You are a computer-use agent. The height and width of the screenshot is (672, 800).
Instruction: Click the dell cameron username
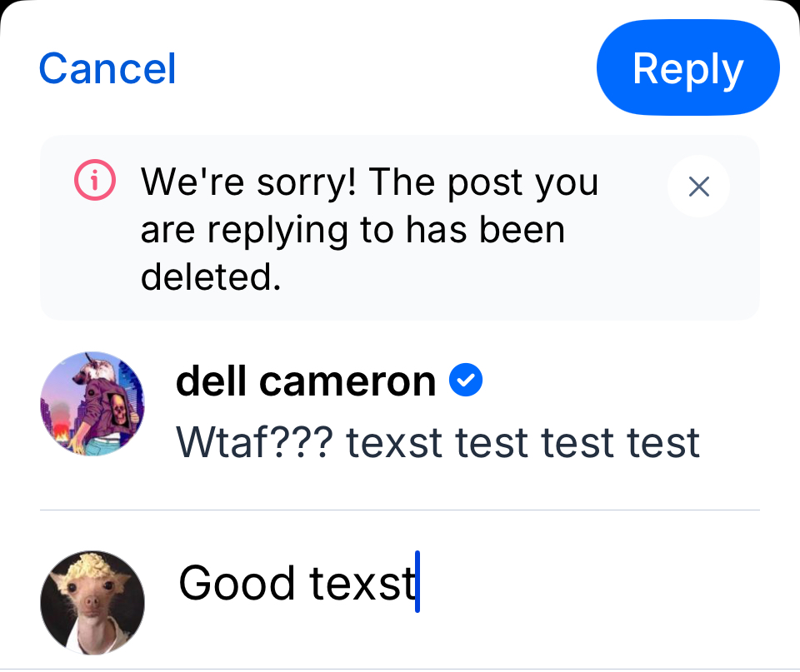pos(306,382)
